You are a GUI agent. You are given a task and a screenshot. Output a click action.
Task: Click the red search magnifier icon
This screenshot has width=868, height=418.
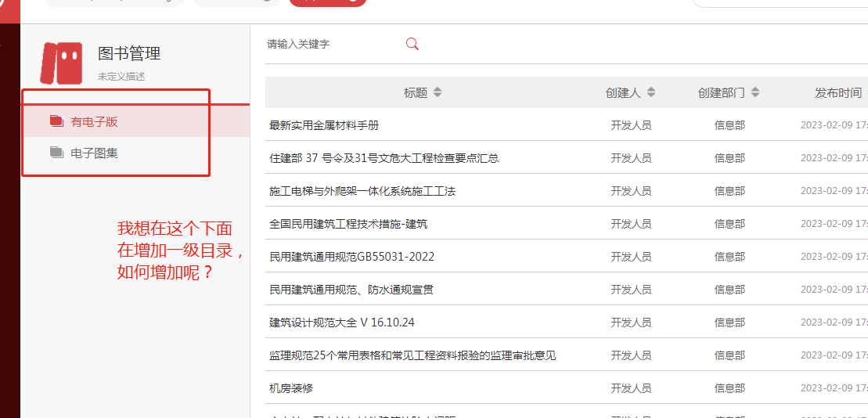(412, 44)
